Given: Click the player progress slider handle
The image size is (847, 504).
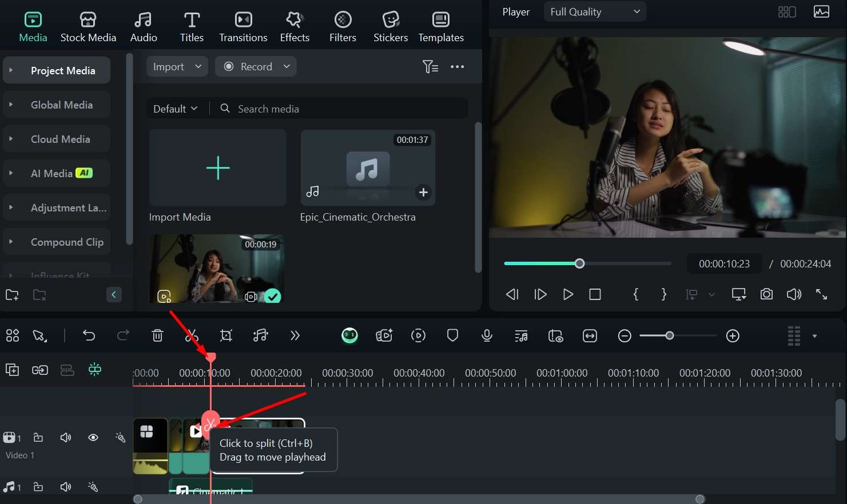Looking at the screenshot, I should point(580,263).
